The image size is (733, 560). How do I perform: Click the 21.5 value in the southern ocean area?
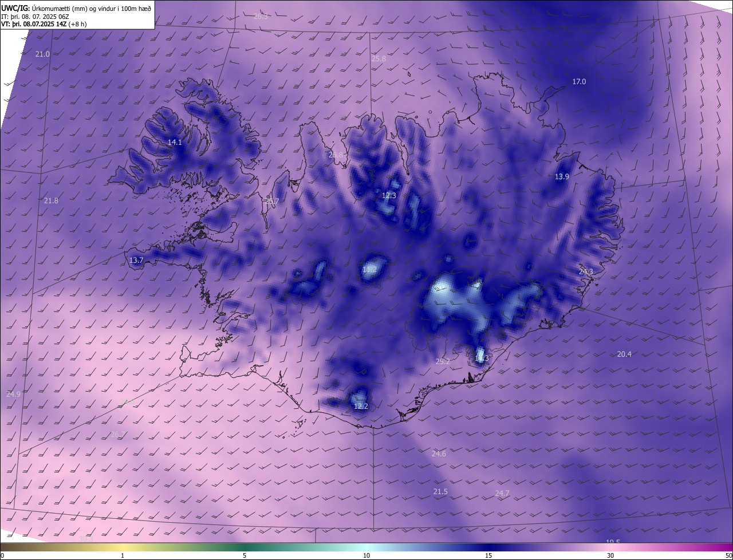click(440, 492)
